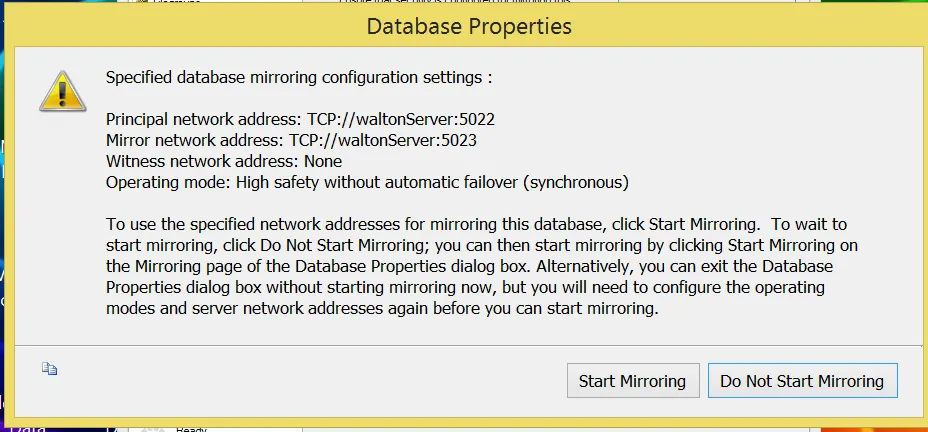Click the Witness network address line
Screen dimensions: 928x432
pos(223,161)
